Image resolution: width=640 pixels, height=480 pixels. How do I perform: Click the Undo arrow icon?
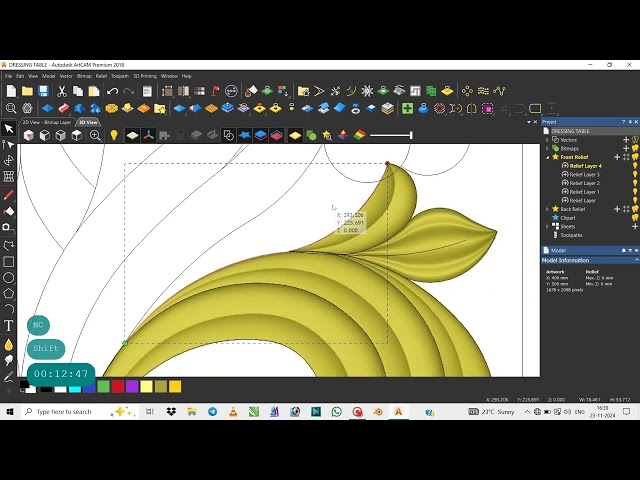tap(112, 91)
